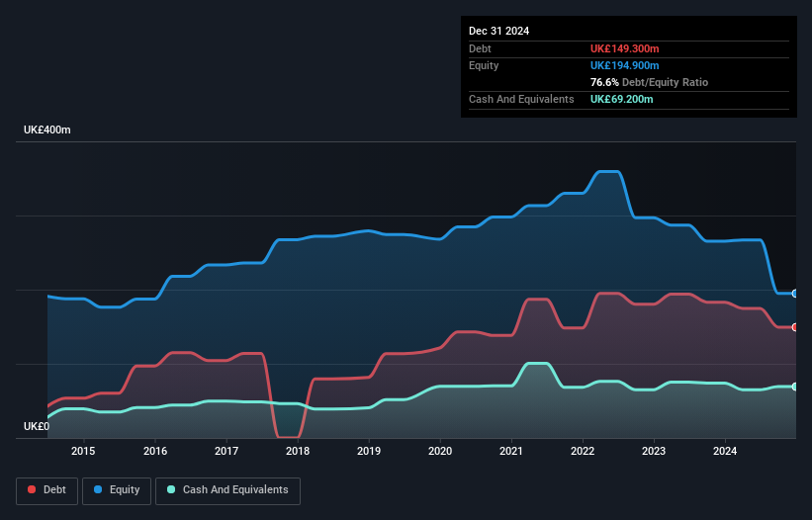812x520 pixels.
Task: Toggle the Debt series legend button
Action: point(47,490)
